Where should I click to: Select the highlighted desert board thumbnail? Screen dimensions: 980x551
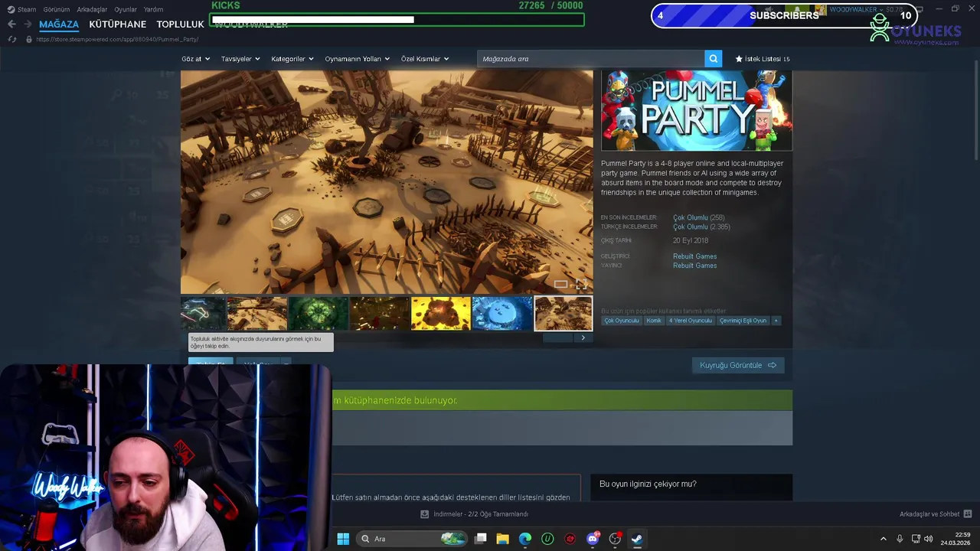563,314
